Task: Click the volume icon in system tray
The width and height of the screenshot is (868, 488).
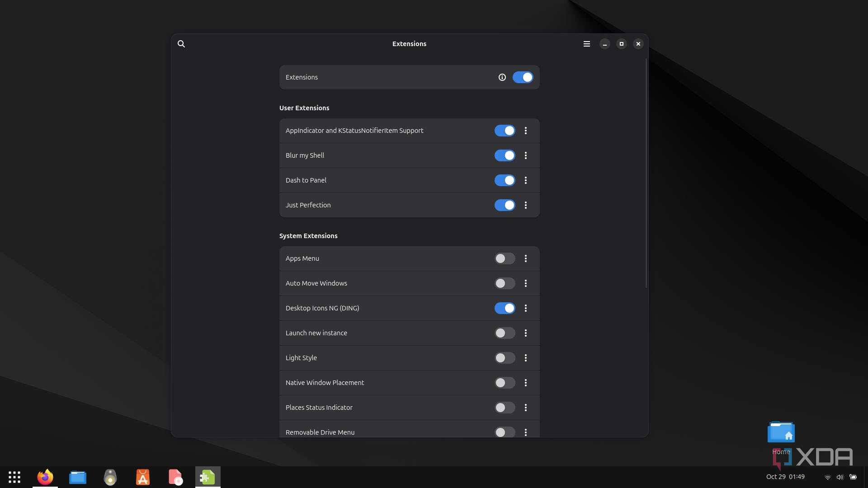Action: tap(840, 477)
